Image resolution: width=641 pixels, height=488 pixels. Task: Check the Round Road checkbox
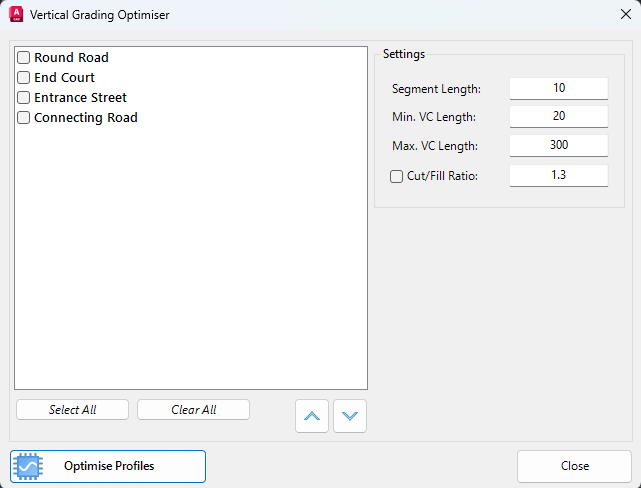[x=23, y=58]
